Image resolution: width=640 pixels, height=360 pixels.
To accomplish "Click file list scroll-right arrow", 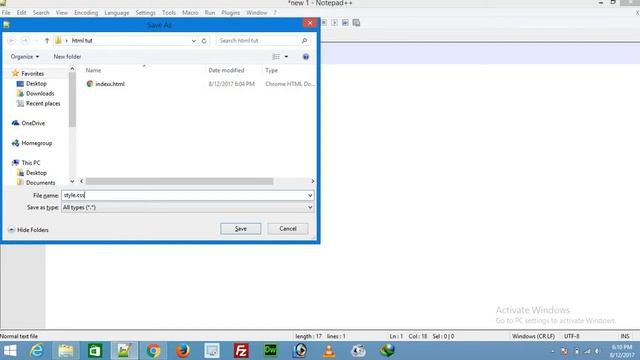I will pyautogui.click(x=313, y=181).
